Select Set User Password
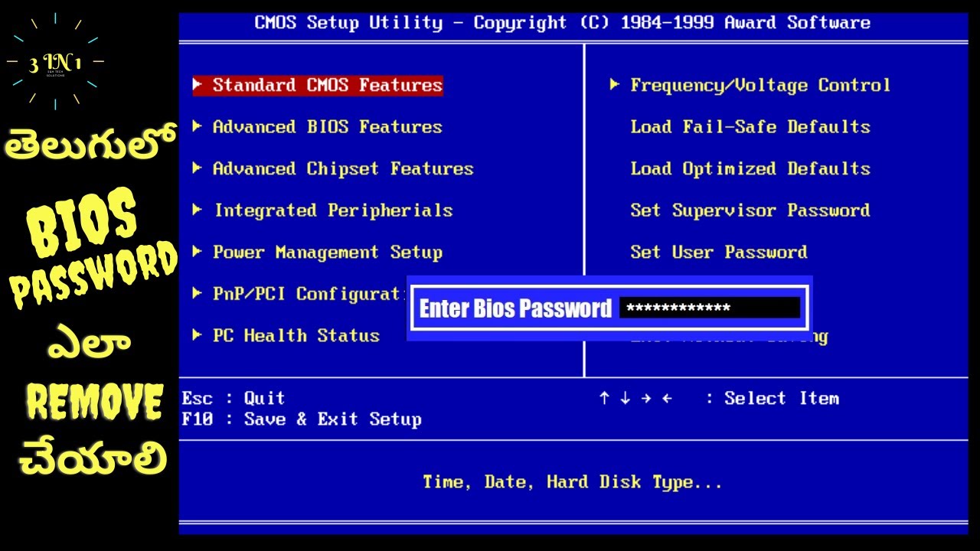980x551 pixels. tap(719, 252)
